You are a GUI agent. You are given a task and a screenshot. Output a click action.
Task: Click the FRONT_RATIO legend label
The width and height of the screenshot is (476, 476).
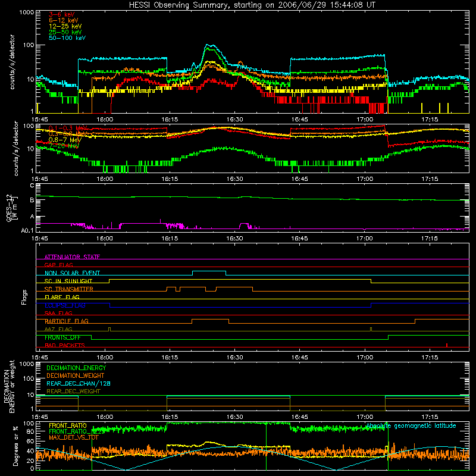tap(68, 425)
